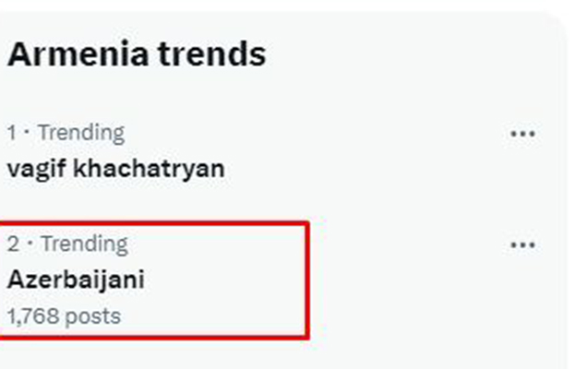
Task: View posts about vagif khachatryan
Action: 115,170
